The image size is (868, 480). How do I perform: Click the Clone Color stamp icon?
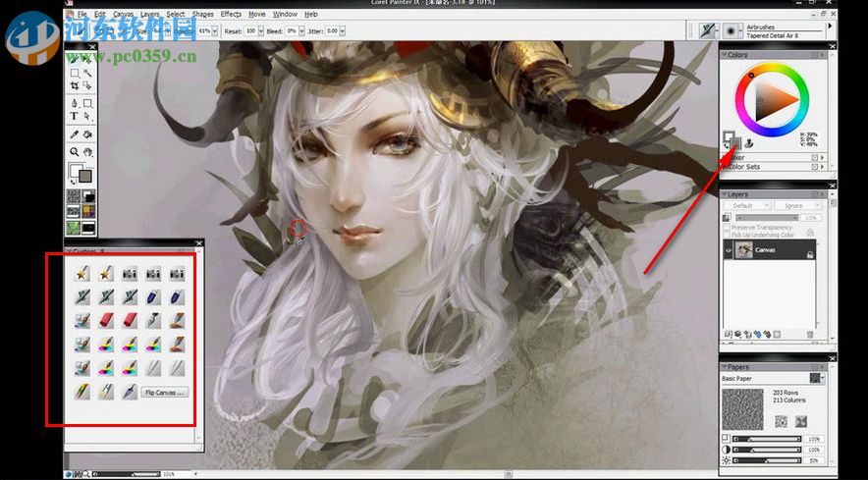click(748, 143)
